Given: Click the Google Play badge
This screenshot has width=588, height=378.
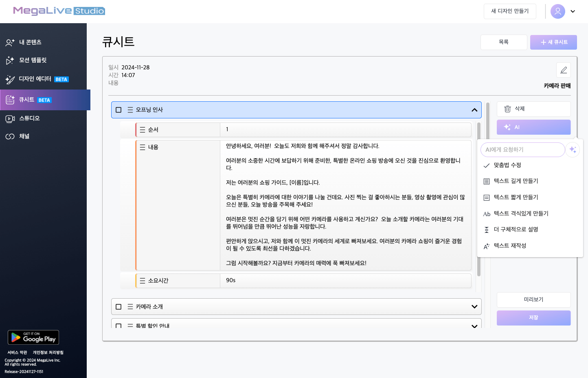Looking at the screenshot, I should [33, 337].
